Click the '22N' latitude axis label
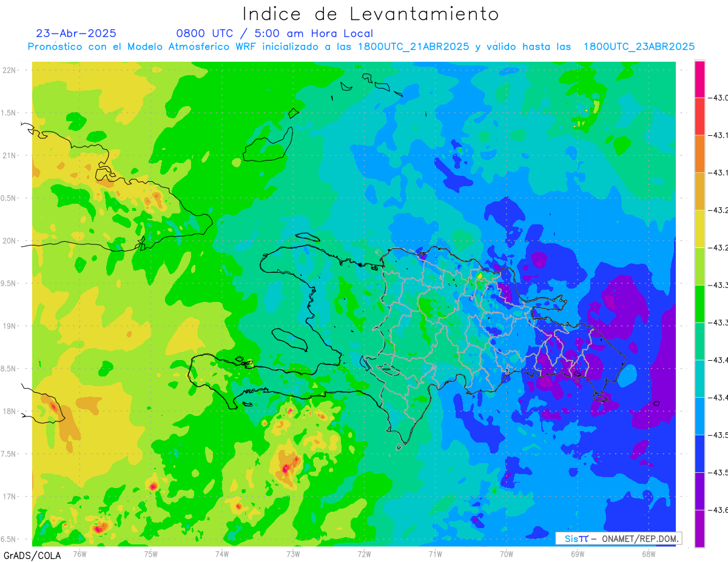Viewport: 728px width, 562px height. tap(10, 70)
